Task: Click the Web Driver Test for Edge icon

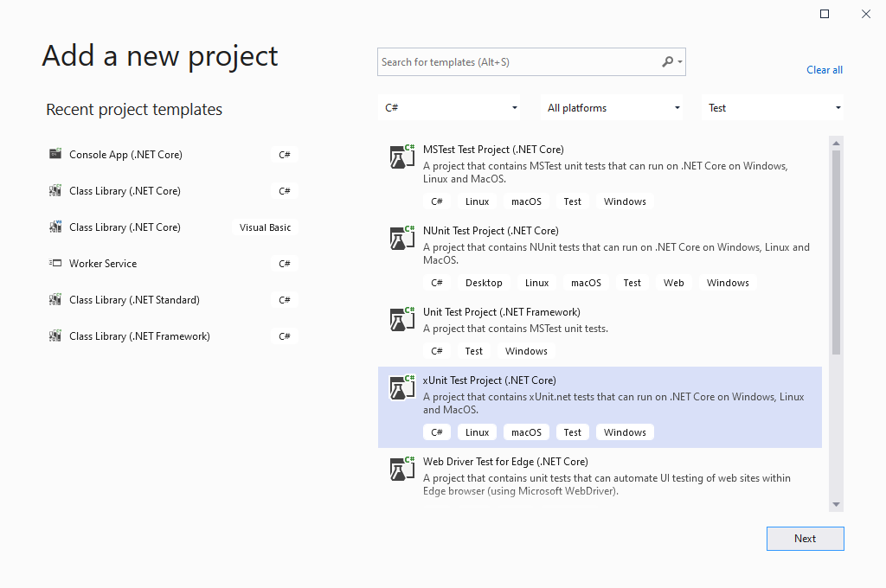Action: [401, 469]
